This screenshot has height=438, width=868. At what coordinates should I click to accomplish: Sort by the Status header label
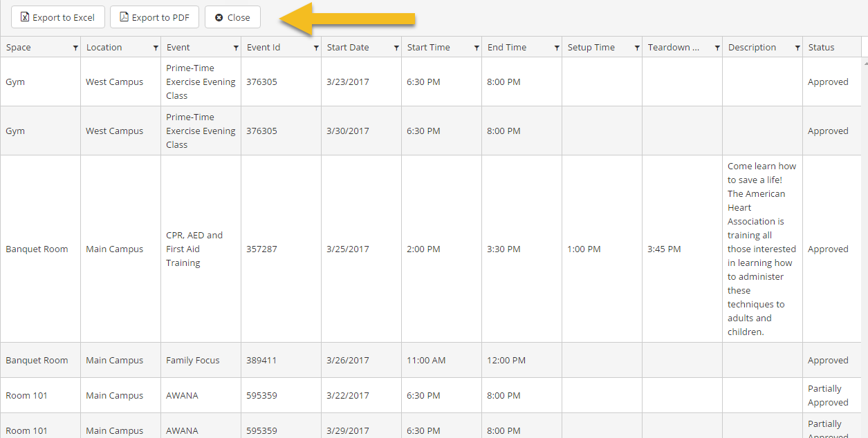[822, 48]
